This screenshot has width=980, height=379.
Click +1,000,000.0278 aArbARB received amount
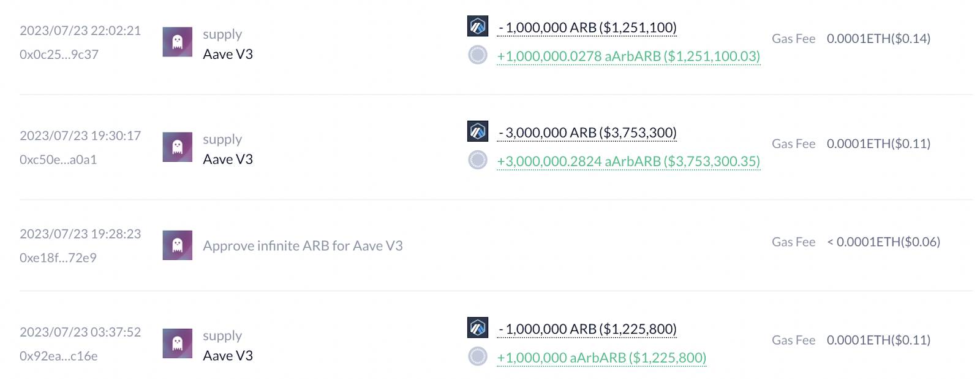628,56
